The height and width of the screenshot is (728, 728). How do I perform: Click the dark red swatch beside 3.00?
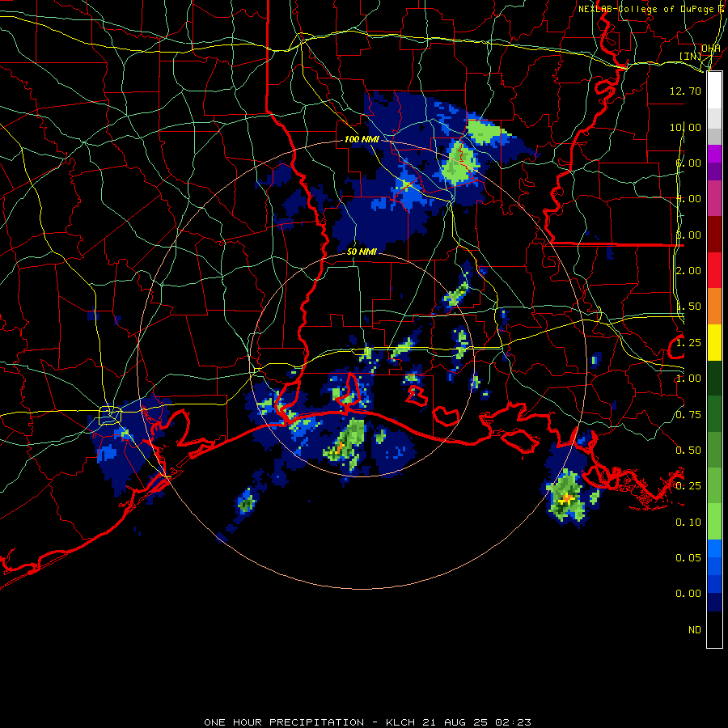tap(714, 235)
